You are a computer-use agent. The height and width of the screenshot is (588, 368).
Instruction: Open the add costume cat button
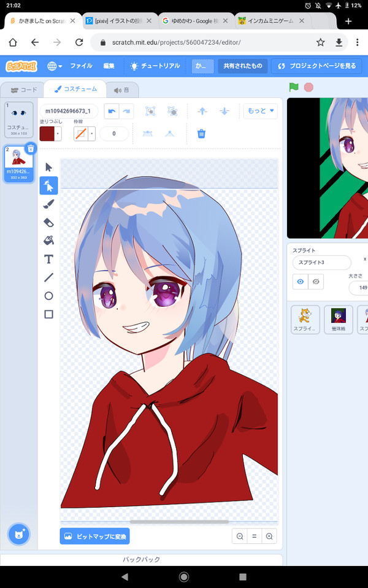[19, 534]
